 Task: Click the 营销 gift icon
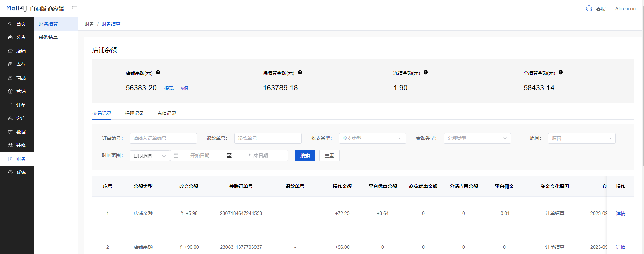click(10, 91)
